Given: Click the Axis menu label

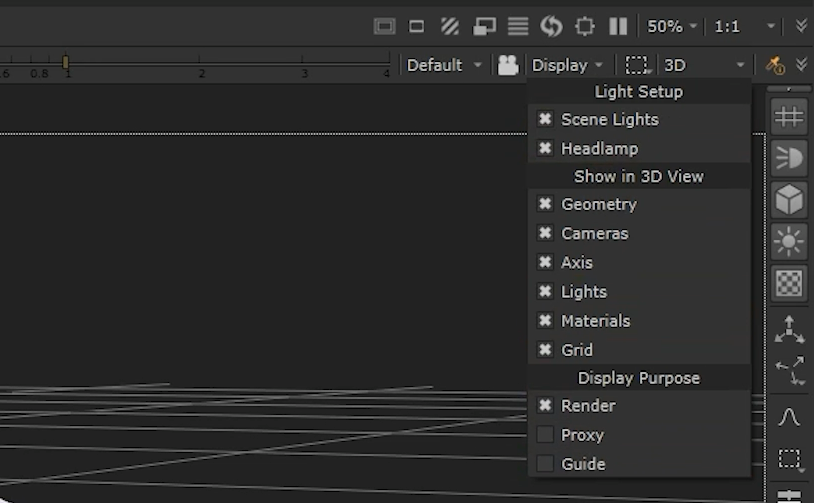Looking at the screenshot, I should point(576,263).
